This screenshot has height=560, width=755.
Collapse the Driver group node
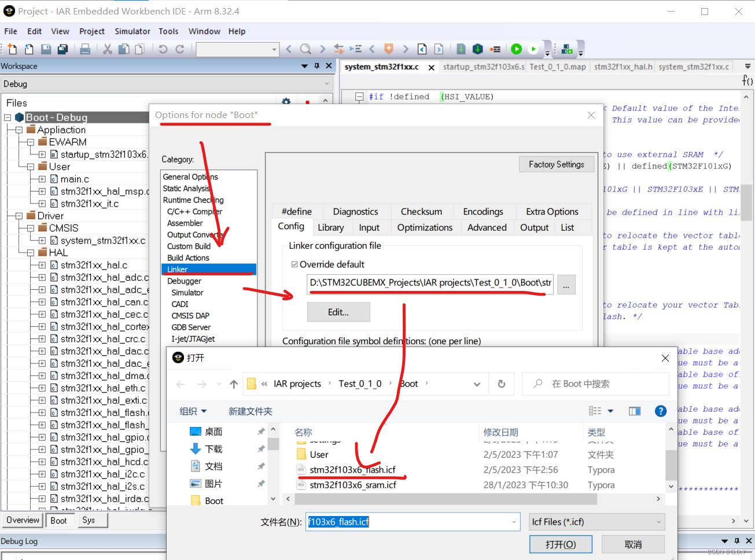point(19,215)
